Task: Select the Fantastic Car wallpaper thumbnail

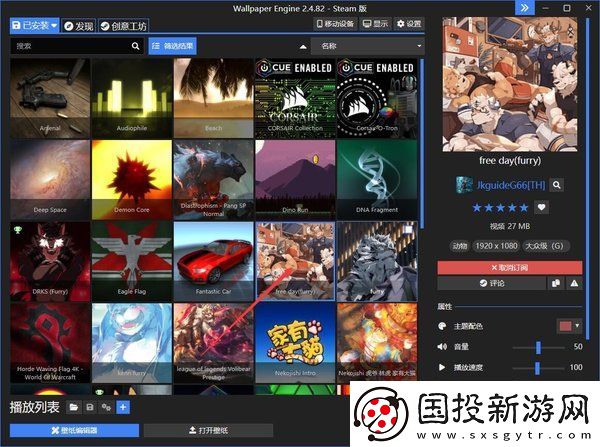Action: tap(214, 261)
